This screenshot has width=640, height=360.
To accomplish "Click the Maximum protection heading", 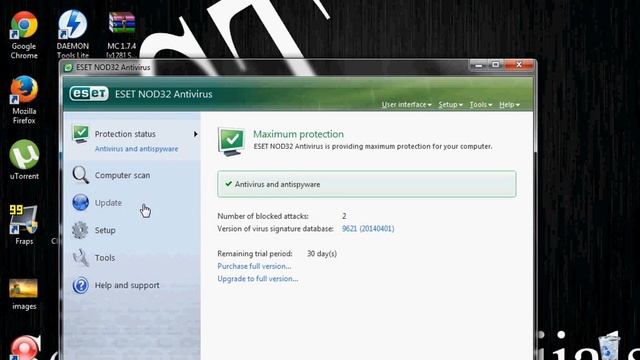I will tap(298, 134).
